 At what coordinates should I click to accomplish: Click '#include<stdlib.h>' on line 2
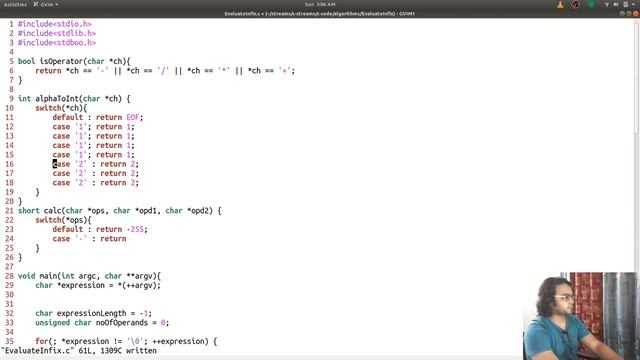(57, 33)
